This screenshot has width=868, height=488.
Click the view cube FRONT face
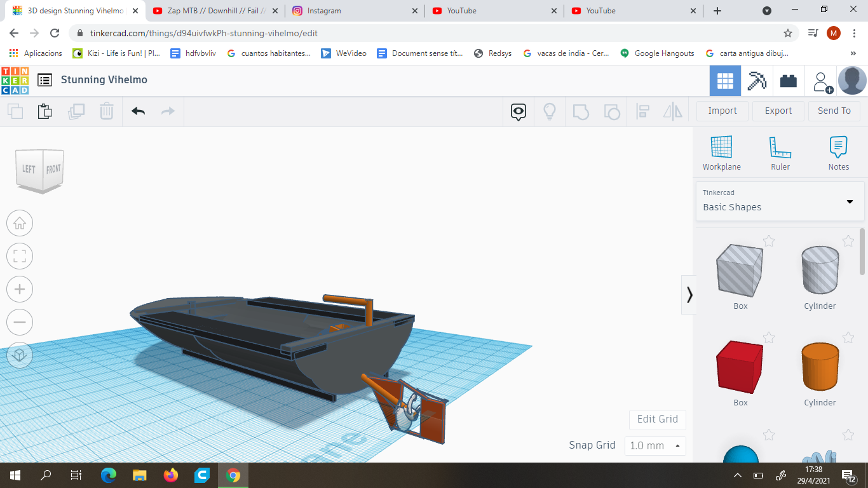(54, 169)
